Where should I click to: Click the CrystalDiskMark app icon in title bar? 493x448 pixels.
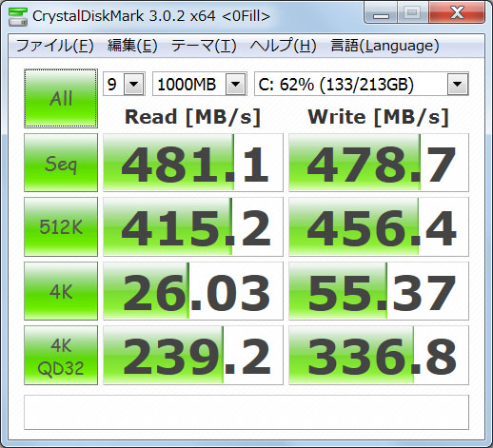coord(17,16)
